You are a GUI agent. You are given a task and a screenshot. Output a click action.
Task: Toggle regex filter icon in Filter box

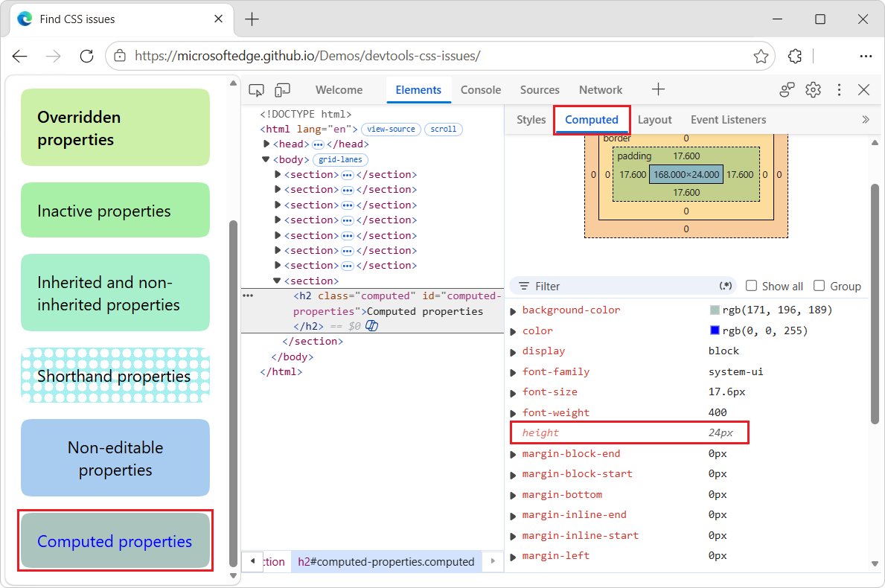point(726,286)
